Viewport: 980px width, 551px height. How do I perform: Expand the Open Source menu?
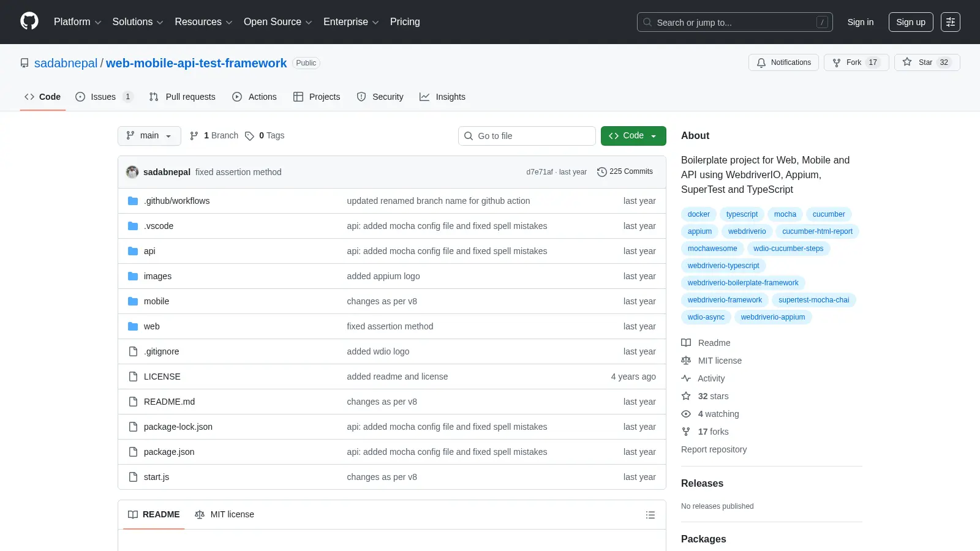(x=278, y=22)
